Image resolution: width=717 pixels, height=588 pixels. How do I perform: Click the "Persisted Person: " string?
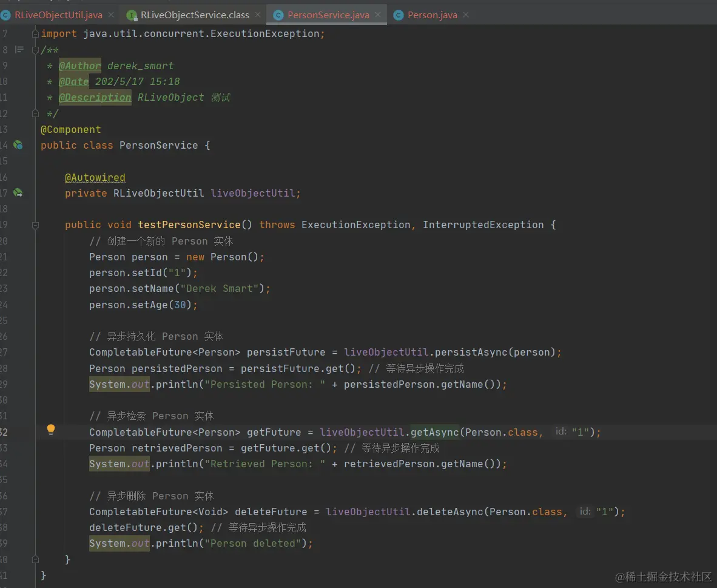(x=264, y=384)
